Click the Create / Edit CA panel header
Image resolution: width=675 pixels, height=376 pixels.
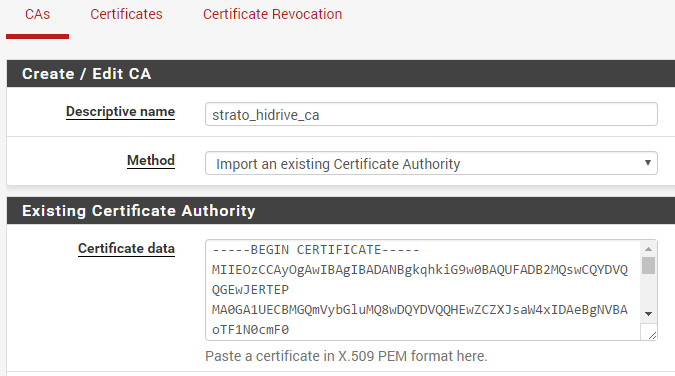pyautogui.click(x=341, y=74)
